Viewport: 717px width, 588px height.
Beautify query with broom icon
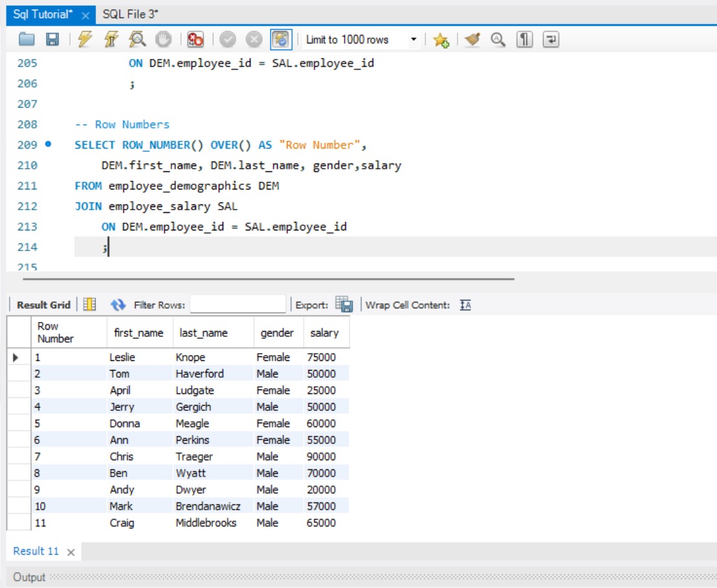click(472, 40)
